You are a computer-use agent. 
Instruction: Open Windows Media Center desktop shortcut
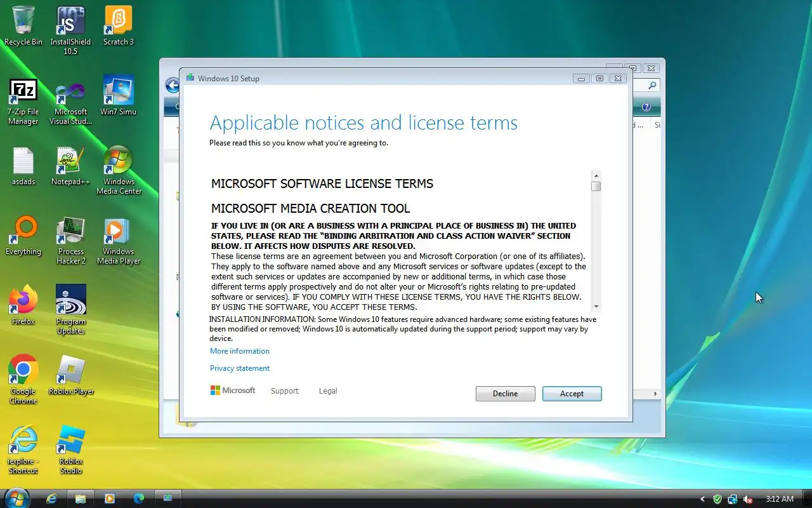point(119,170)
